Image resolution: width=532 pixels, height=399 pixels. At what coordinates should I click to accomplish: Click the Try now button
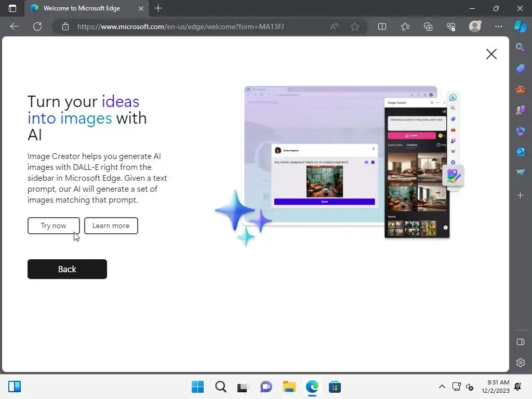pyautogui.click(x=54, y=225)
